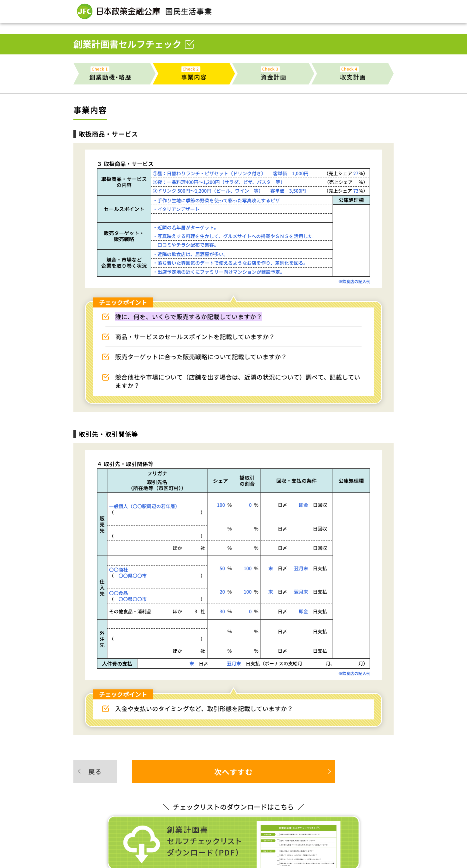Click the text 商品・サービスのセールスポイントを記載していますか？
The image size is (467, 868).
[195, 337]
